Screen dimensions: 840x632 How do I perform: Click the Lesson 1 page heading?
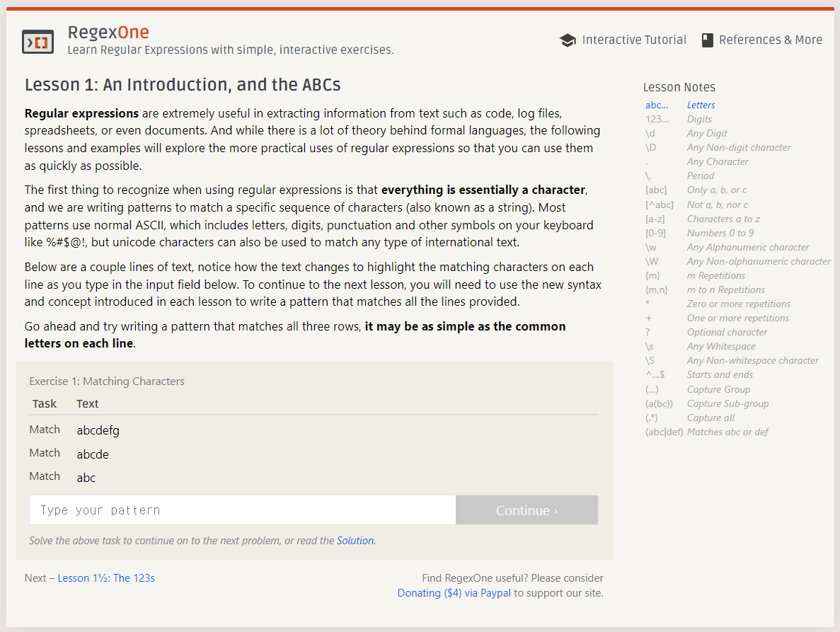click(183, 85)
